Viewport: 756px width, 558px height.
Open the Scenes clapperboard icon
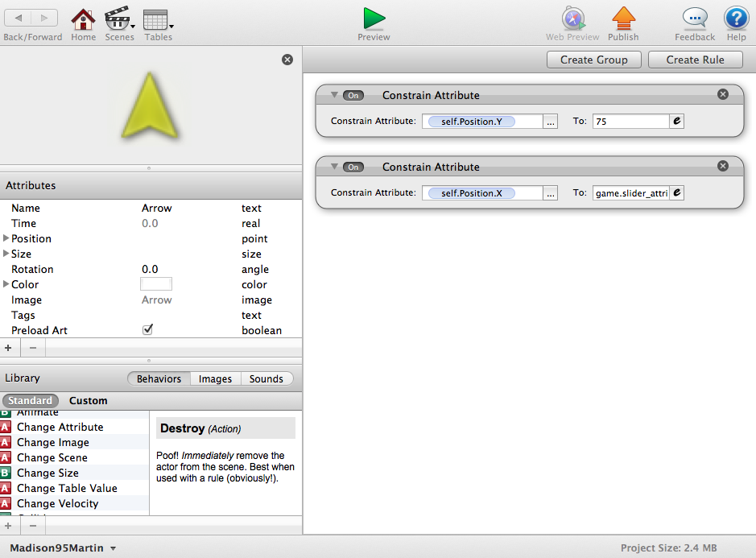pos(117,19)
